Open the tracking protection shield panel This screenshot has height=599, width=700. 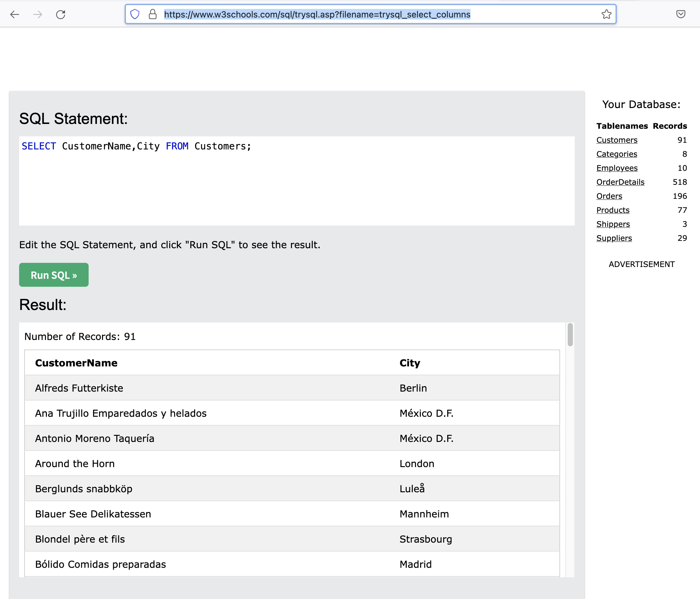[135, 14]
